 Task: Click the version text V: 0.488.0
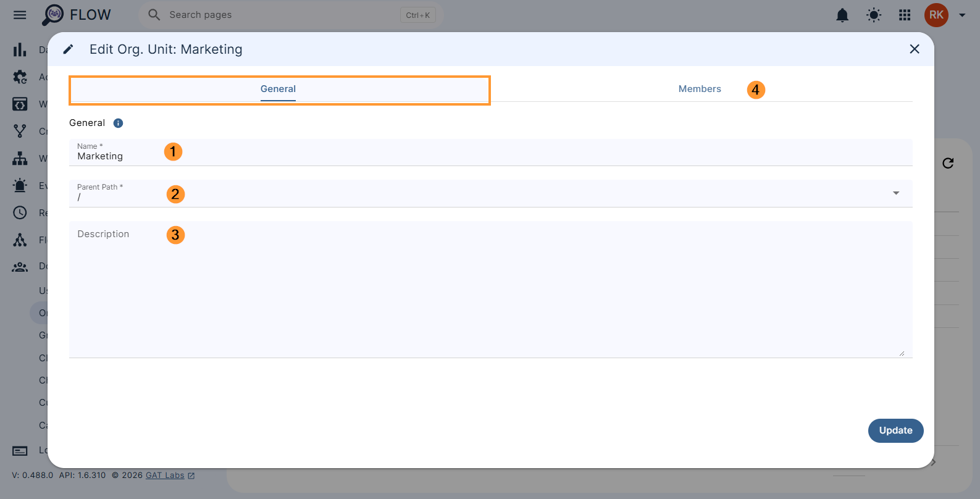[x=33, y=475]
